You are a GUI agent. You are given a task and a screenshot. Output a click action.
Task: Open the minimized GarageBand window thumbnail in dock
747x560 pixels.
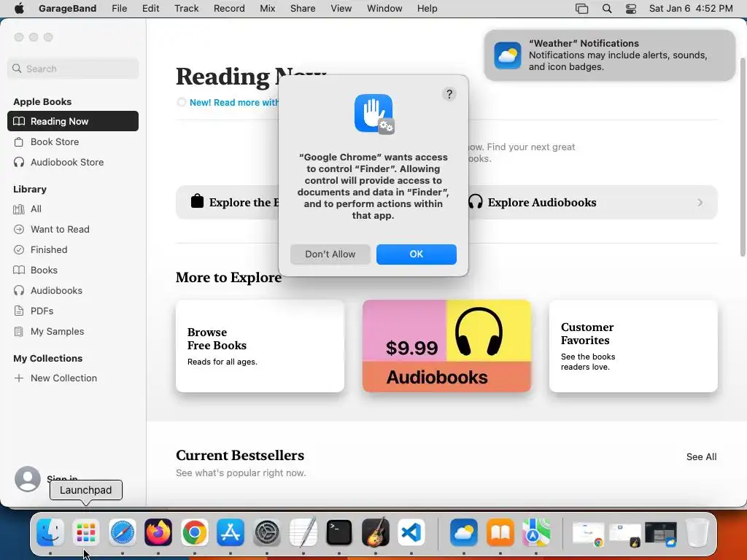click(624, 534)
